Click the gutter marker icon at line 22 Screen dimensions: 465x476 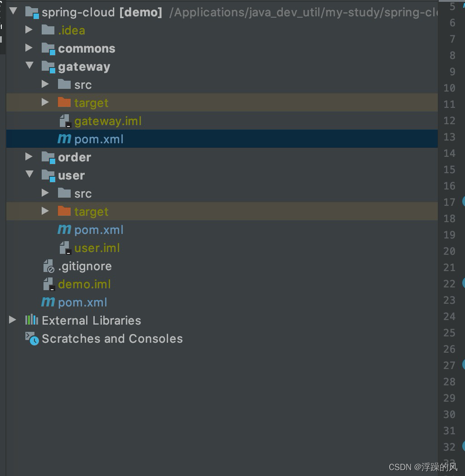click(464, 283)
